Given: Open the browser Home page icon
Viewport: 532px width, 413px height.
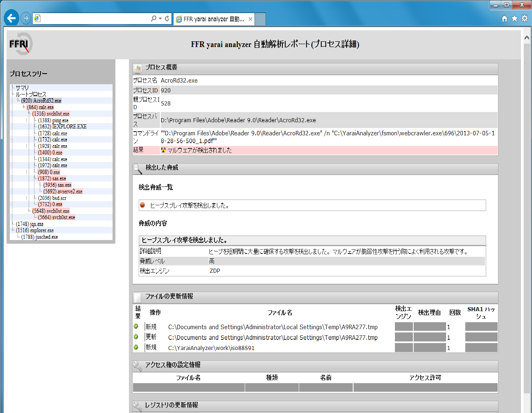Looking at the screenshot, I should [x=504, y=18].
